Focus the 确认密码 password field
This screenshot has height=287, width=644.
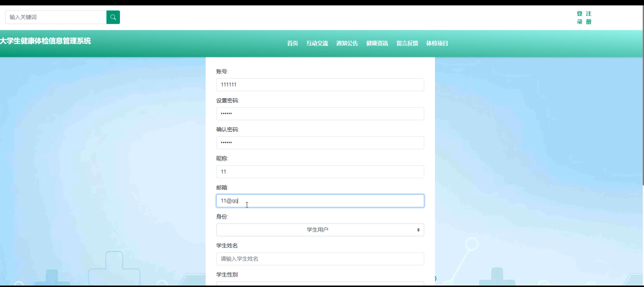[x=320, y=143]
